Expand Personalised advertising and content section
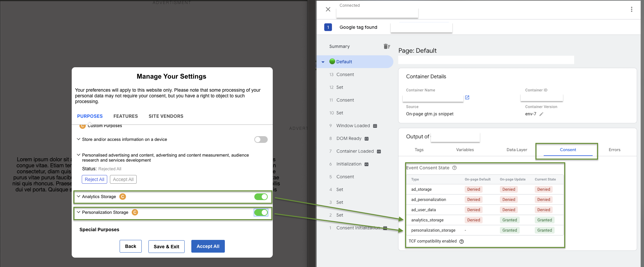This screenshot has width=644, height=267. (78, 155)
